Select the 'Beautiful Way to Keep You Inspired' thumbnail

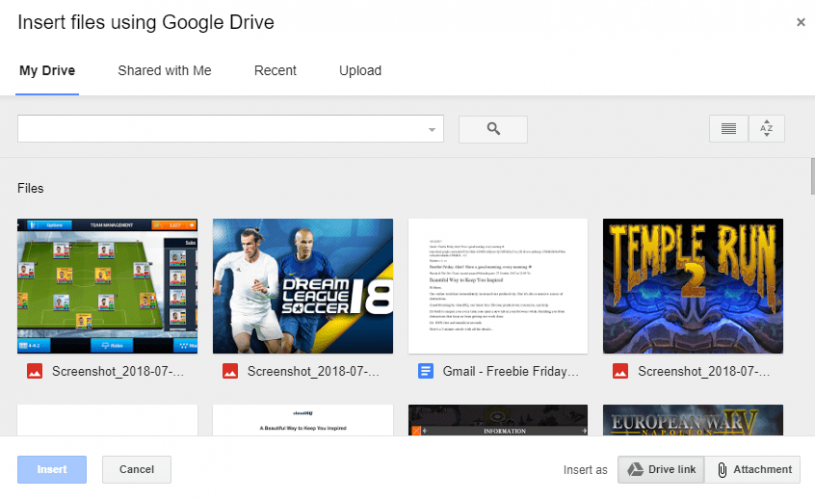coord(303,420)
